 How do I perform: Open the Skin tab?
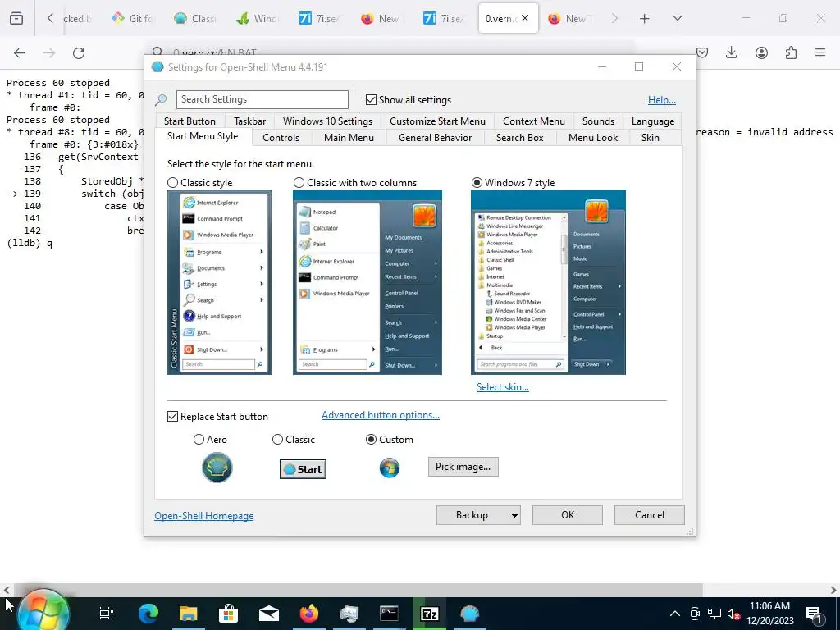click(651, 138)
